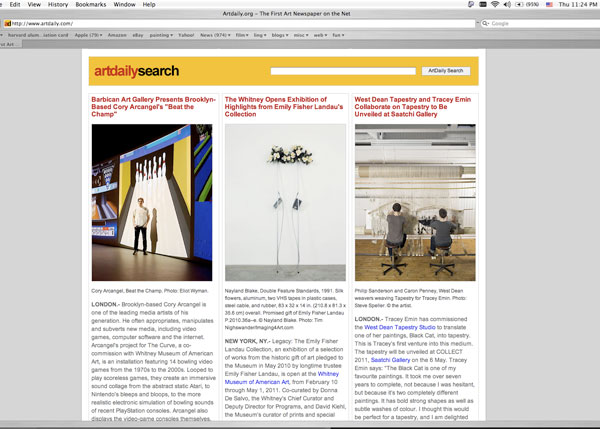This screenshot has height=429, width=600.
Task: Click the 'Nayland Blake, Double Feature Standards' caption
Action: pos(285,309)
